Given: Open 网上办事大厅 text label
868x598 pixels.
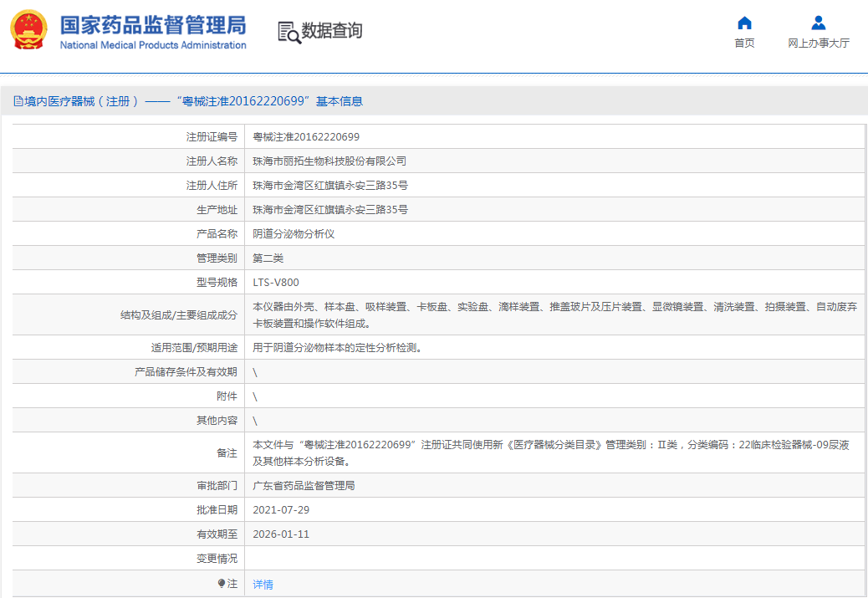Looking at the screenshot, I should pos(819,43).
